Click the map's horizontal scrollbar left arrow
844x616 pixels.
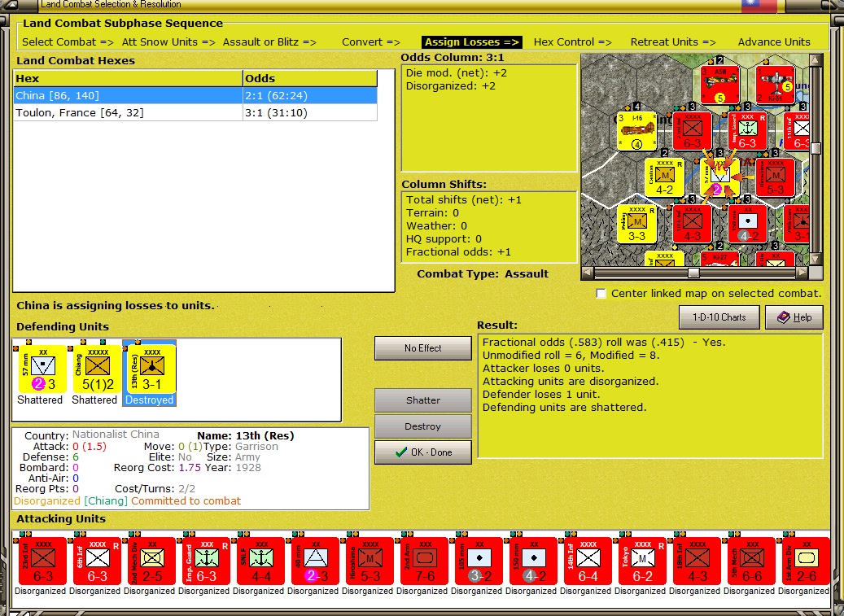588,273
